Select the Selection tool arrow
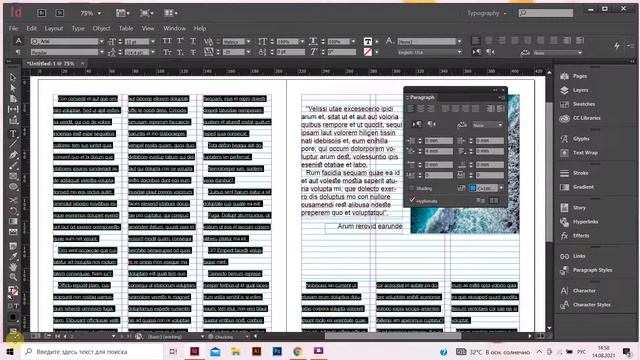 [13, 78]
